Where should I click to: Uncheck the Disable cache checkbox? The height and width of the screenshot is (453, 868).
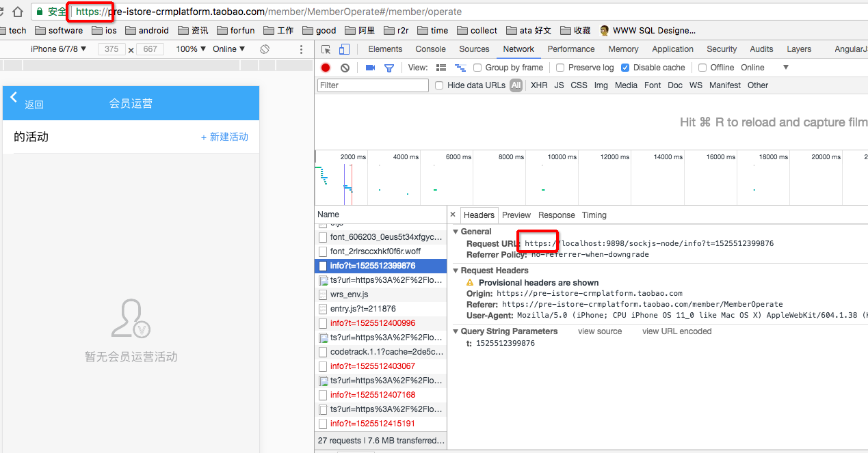point(625,68)
